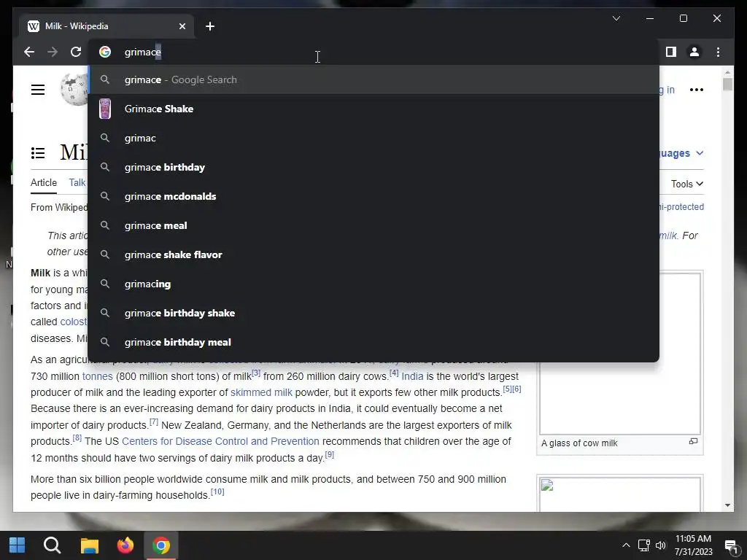
Task: Click scrollbar up arrow
Action: 727,72
